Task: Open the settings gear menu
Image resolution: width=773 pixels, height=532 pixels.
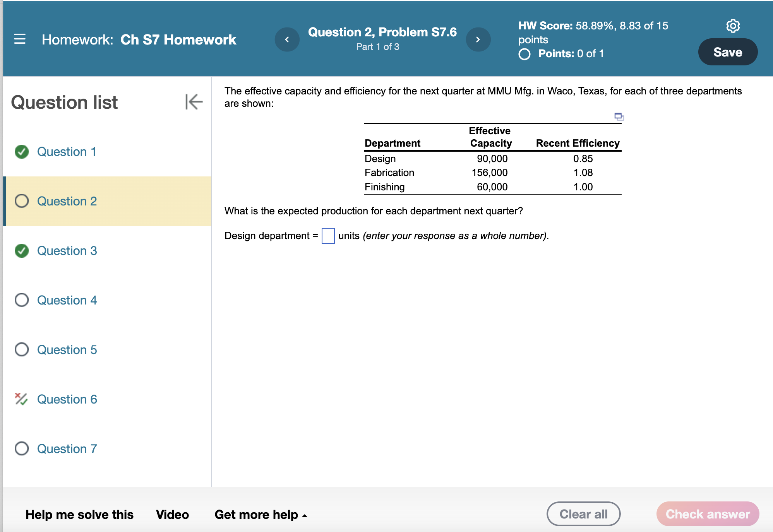Action: coord(732,26)
